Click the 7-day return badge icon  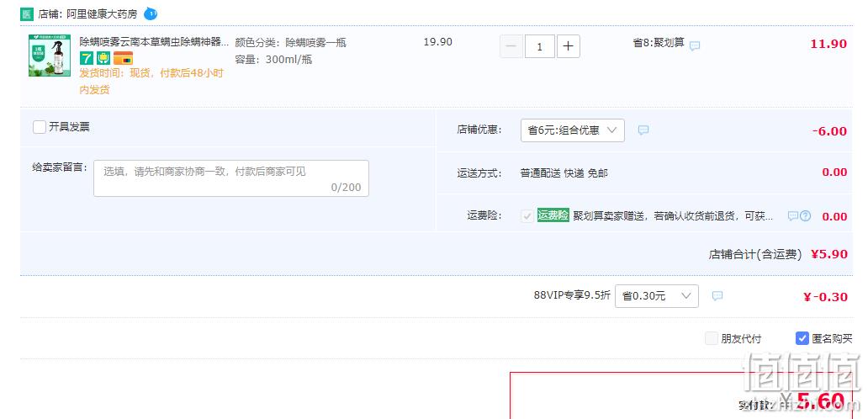pos(87,58)
